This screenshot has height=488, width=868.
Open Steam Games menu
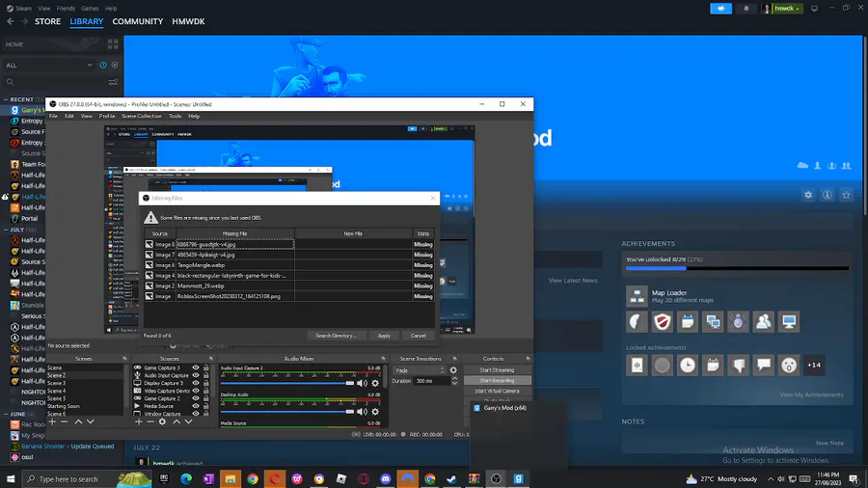tap(90, 9)
